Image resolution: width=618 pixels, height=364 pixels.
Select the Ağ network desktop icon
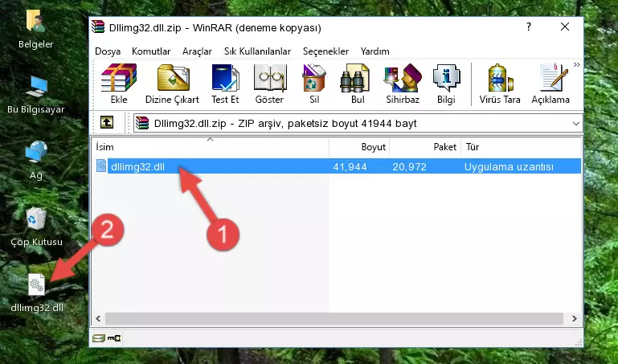coord(36,161)
